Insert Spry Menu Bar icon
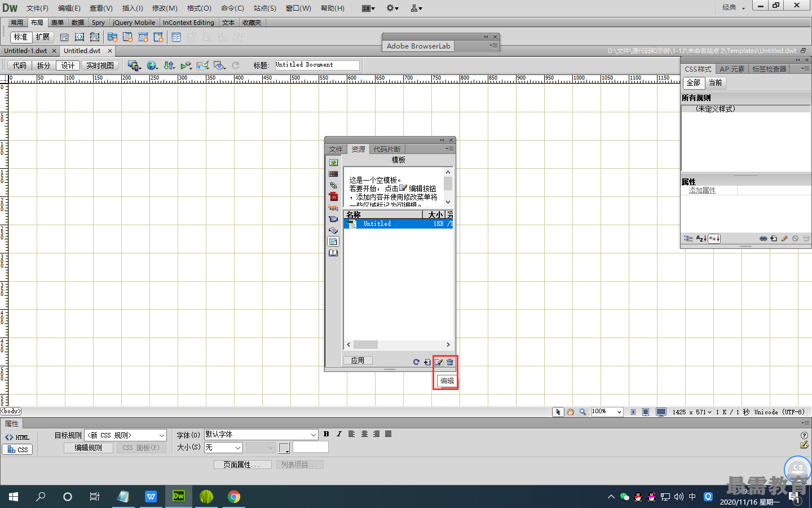 point(112,37)
